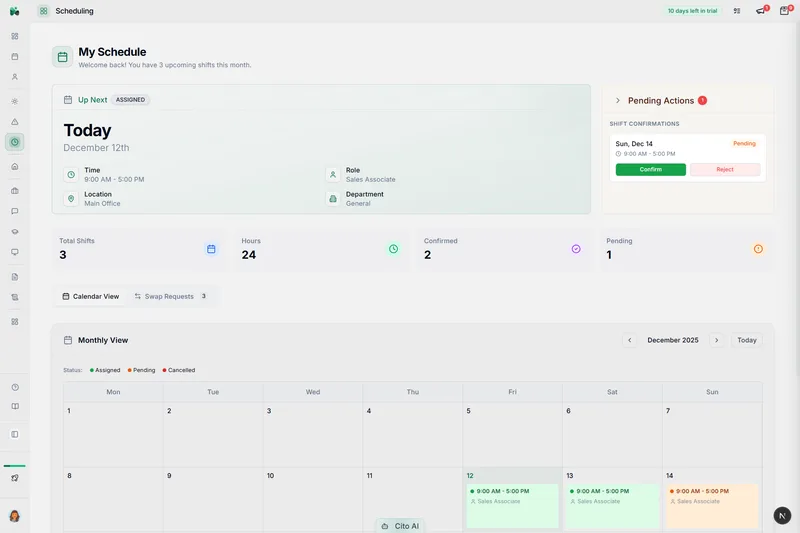The height and width of the screenshot is (533, 800).
Task: Open the graduation cap icon in the sidebar
Action: 15,232
